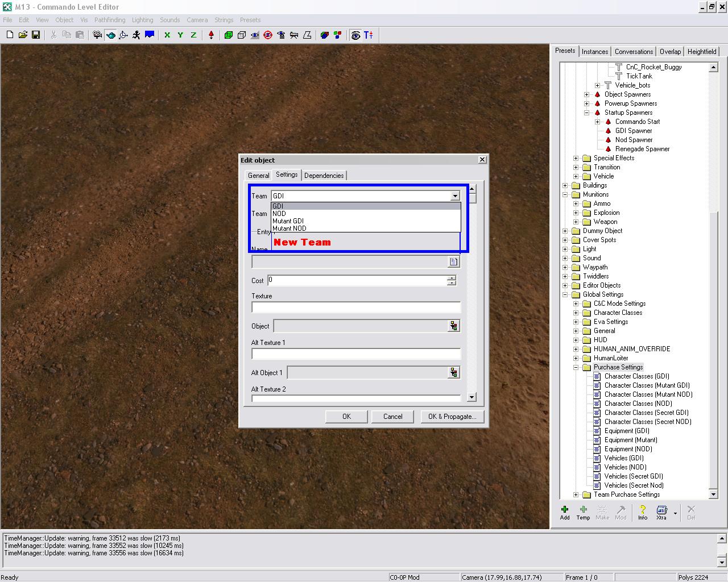Click the green Add preset icon
This screenshot has width=728, height=582.
tap(565, 512)
